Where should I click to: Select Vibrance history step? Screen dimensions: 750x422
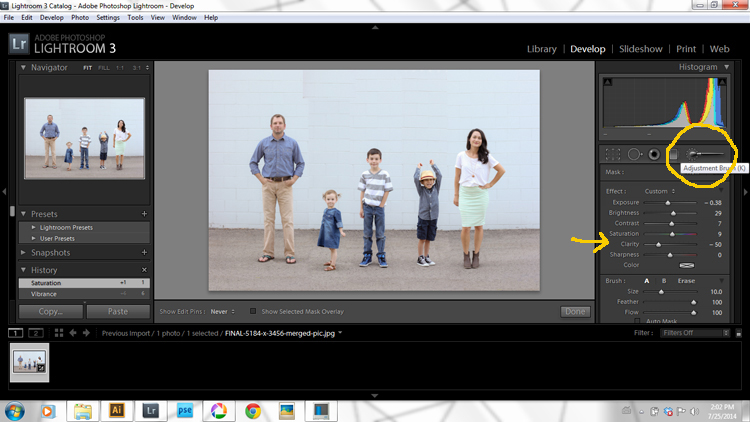click(x=84, y=294)
